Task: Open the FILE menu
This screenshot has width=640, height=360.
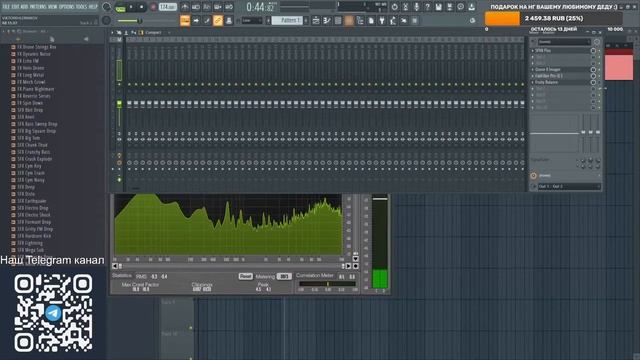Action: pyautogui.click(x=5, y=7)
